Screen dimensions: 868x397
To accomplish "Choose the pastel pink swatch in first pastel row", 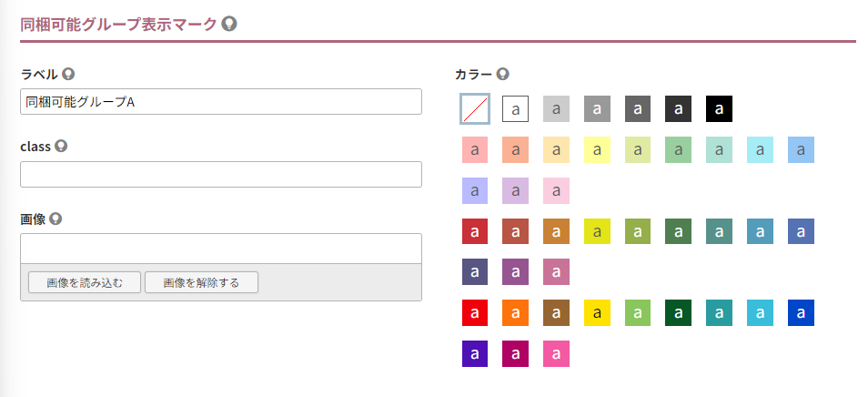I will (475, 150).
